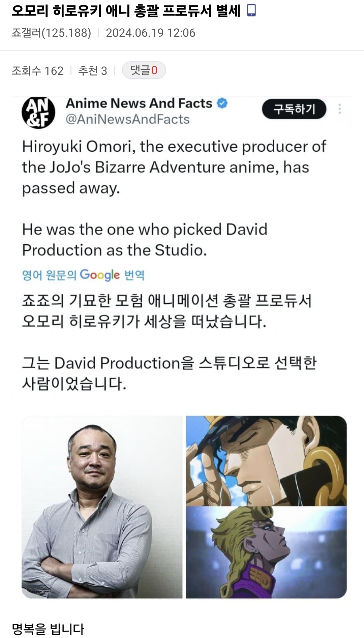Click the post title 오모리 히로유키 애니 총괄 프로듀서 별세
The width and height of the screenshot is (364, 638).
pos(126,10)
